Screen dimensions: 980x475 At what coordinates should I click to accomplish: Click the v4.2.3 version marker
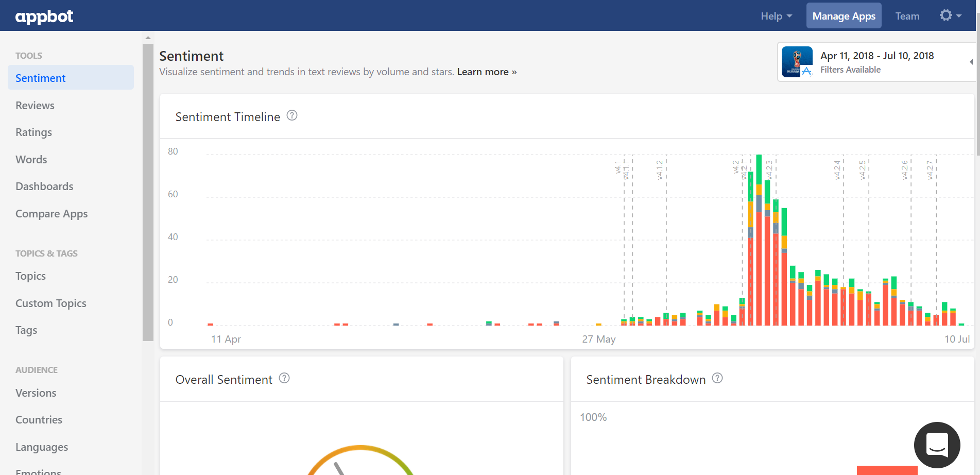click(x=769, y=169)
